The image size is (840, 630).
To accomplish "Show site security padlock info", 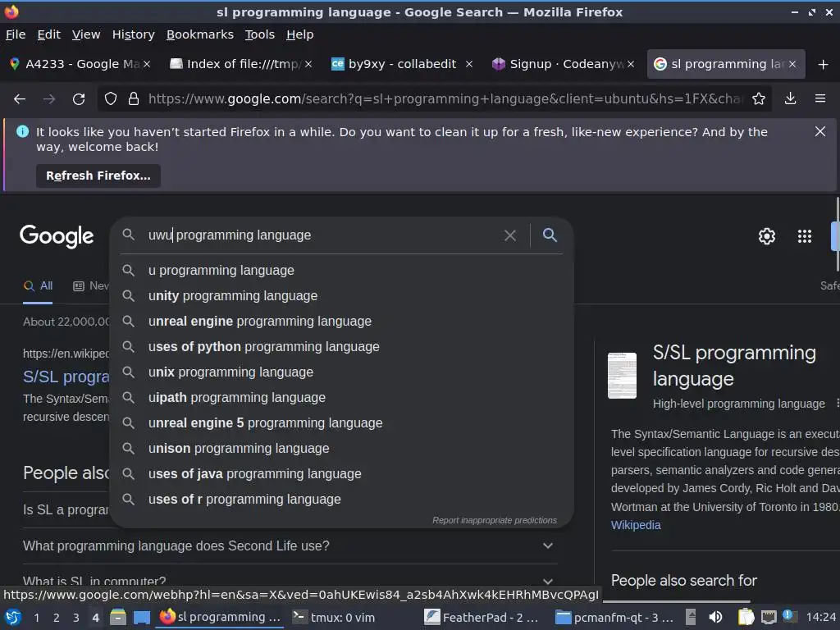I will (x=134, y=98).
